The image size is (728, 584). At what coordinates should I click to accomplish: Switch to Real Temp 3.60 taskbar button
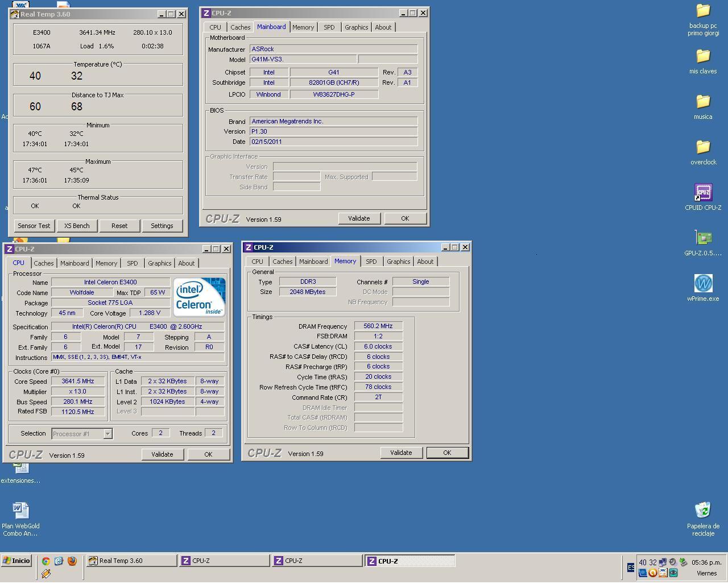(x=131, y=561)
